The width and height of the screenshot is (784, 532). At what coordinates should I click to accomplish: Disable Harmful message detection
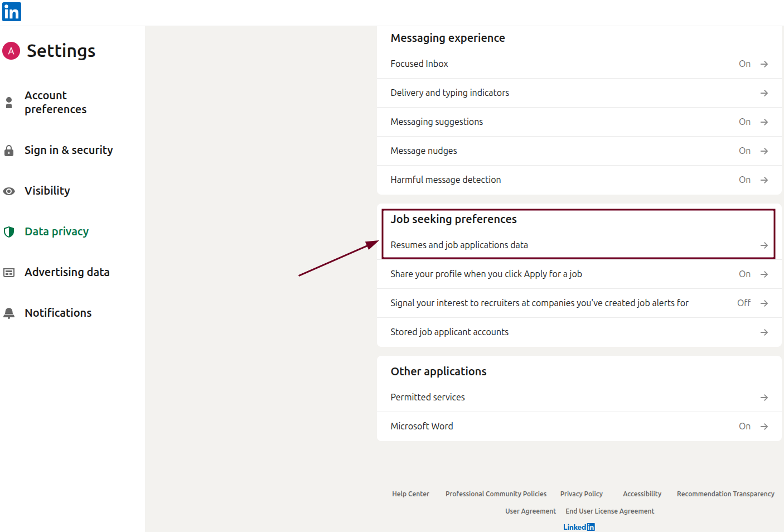[745, 180]
